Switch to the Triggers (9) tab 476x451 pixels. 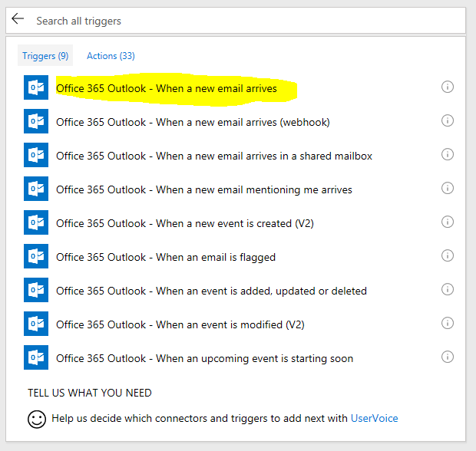[x=45, y=56]
